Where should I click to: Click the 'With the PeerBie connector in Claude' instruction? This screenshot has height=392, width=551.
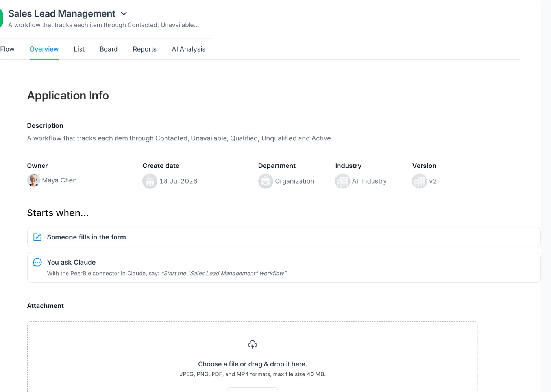167,273
